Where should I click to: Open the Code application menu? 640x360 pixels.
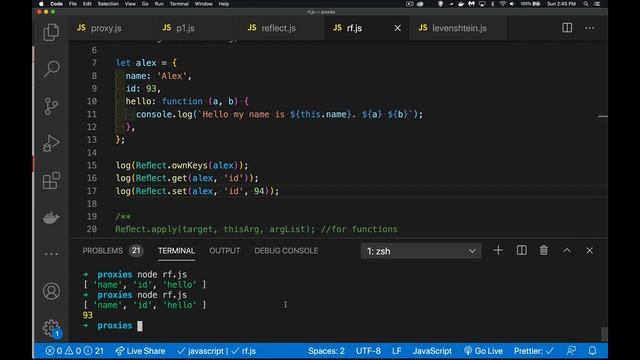tap(56, 4)
